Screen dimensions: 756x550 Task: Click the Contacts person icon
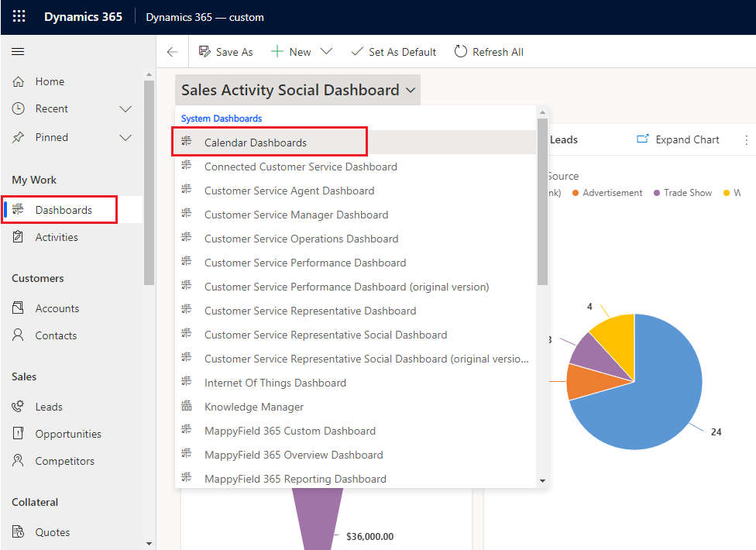click(18, 335)
